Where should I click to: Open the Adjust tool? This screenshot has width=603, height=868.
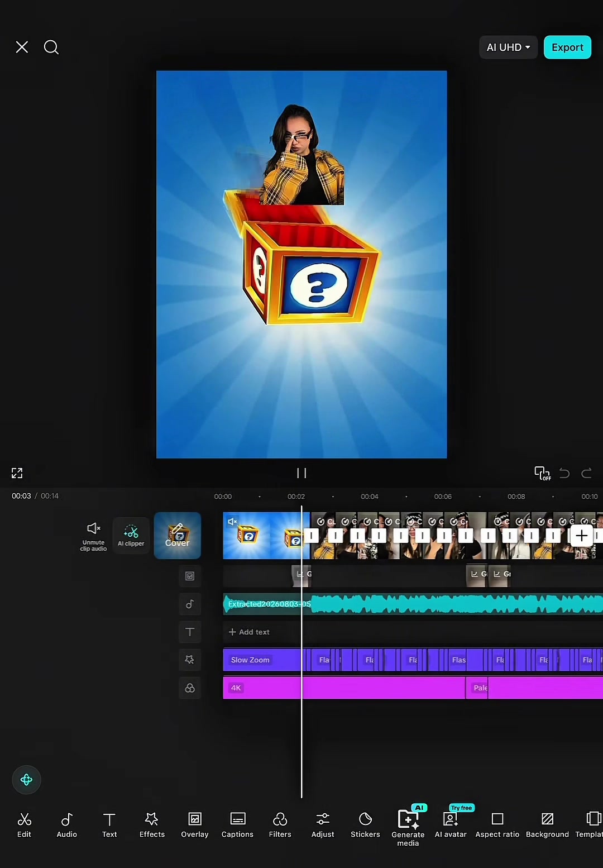pos(323,825)
